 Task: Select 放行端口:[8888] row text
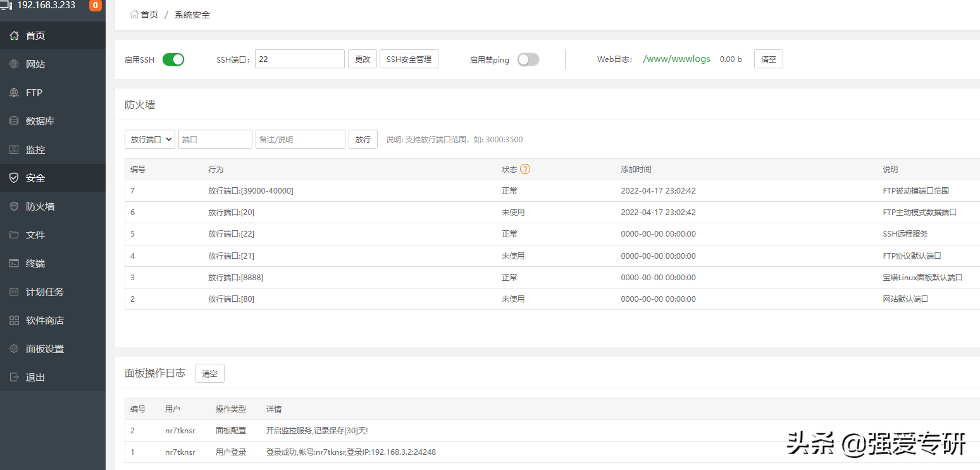tap(235, 277)
